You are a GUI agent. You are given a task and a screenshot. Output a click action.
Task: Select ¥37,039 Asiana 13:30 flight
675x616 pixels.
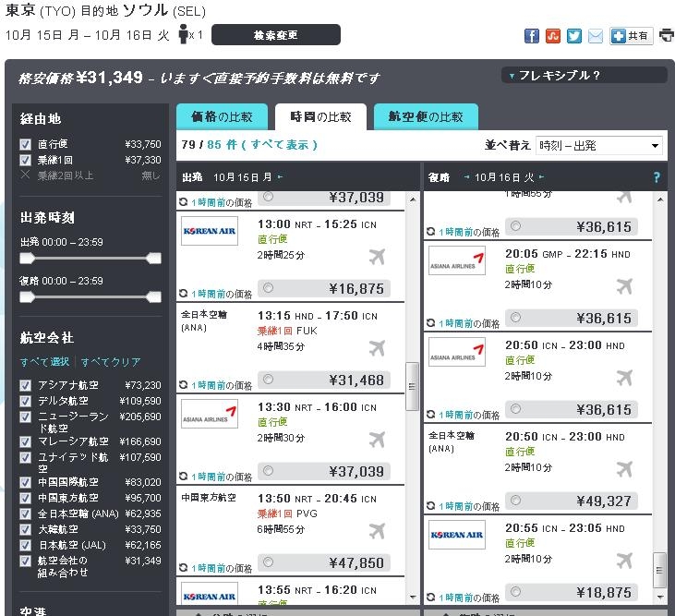(268, 470)
